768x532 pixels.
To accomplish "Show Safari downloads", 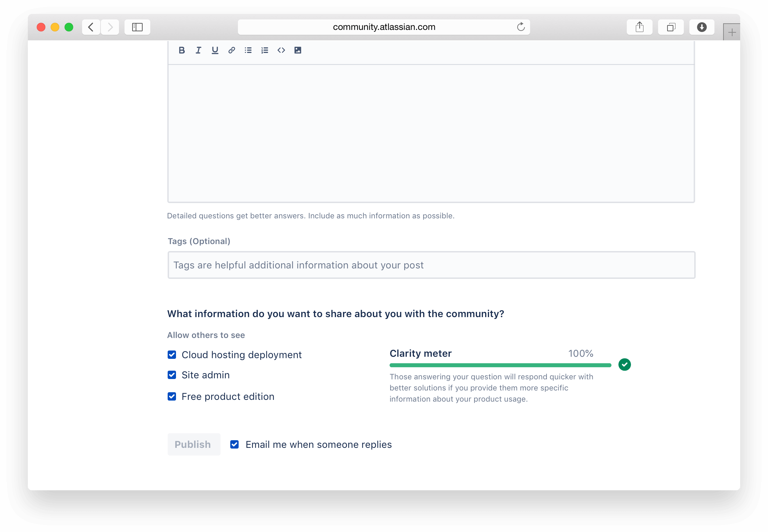I will pos(702,27).
